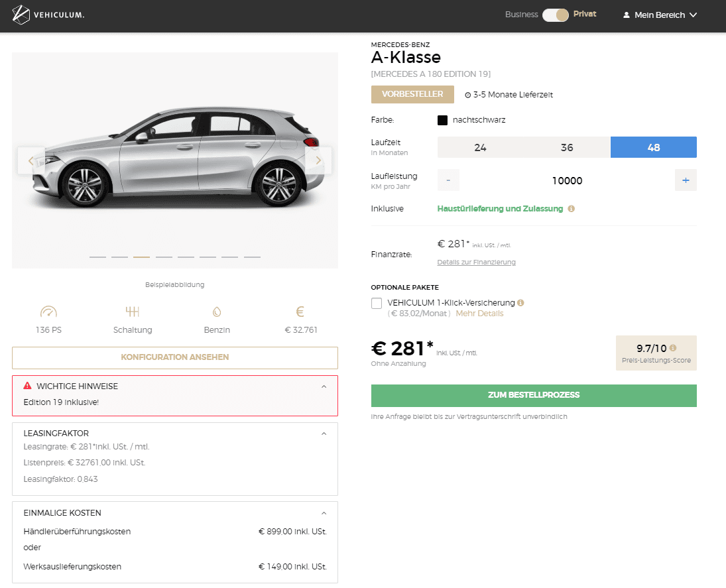Click the Haustürlieferung und Zulassung link

click(500, 209)
